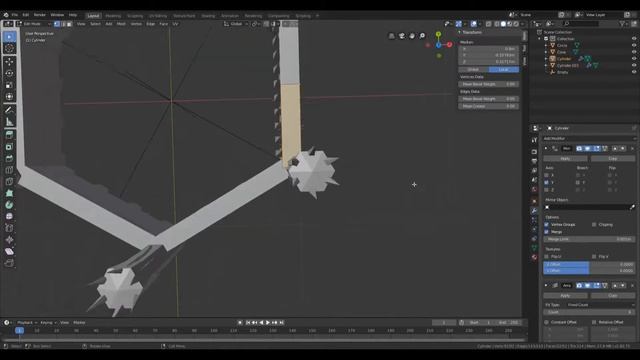Switch to the Layout workspace tab
640x360 pixels.
coord(93,16)
